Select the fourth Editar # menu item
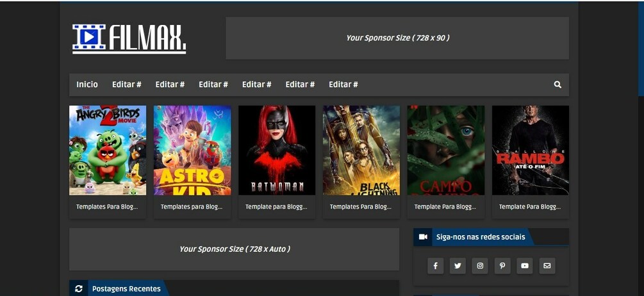This screenshot has width=644, height=296. click(257, 85)
